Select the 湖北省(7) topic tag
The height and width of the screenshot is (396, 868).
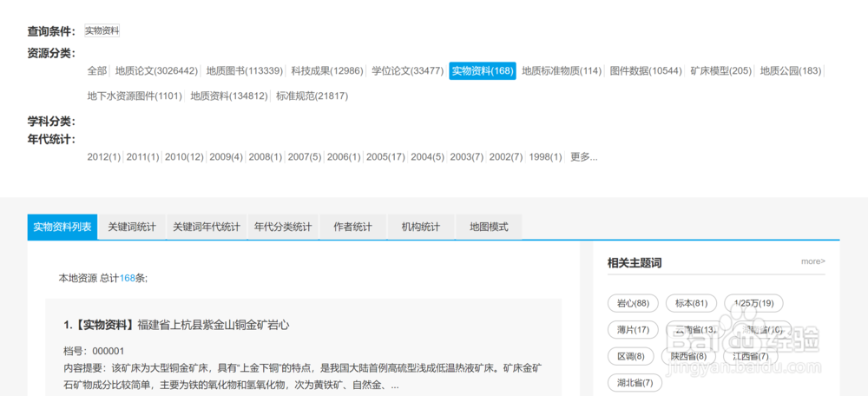[635, 383]
